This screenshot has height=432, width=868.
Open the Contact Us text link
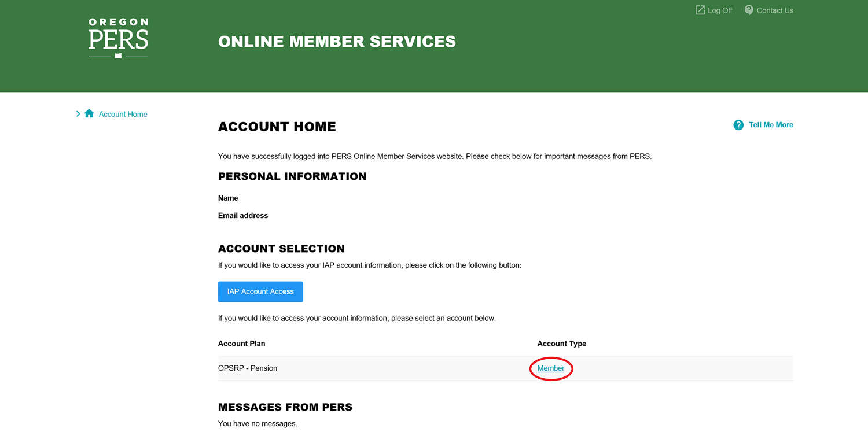pyautogui.click(x=775, y=10)
